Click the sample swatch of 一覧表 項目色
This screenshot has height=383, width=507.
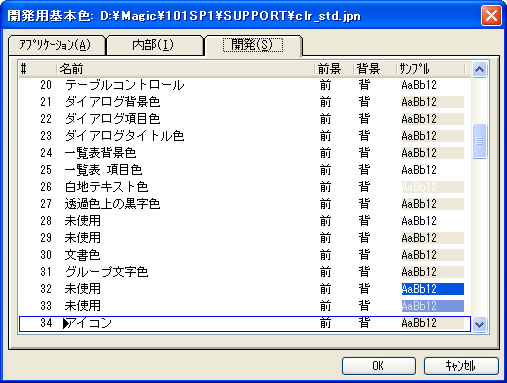pyautogui.click(x=433, y=170)
